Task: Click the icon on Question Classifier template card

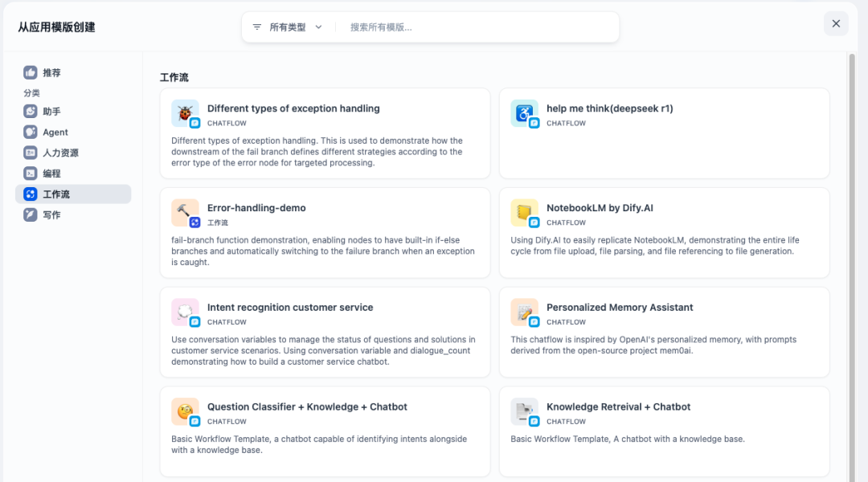Action: point(185,411)
